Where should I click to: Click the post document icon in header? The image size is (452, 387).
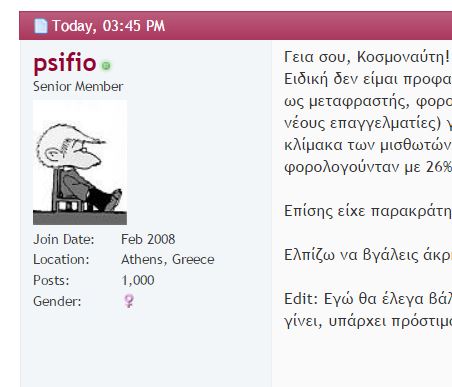pyautogui.click(x=41, y=26)
